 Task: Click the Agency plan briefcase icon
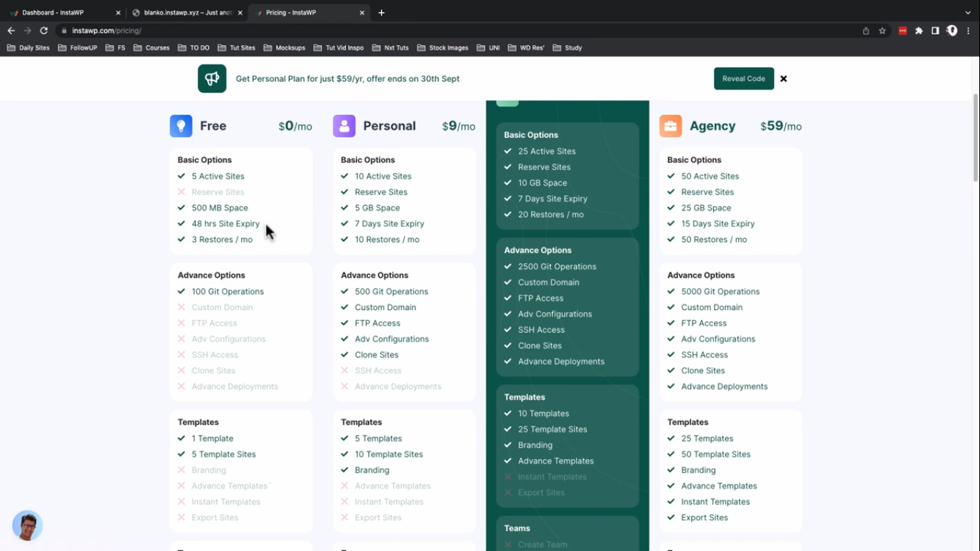[671, 126]
